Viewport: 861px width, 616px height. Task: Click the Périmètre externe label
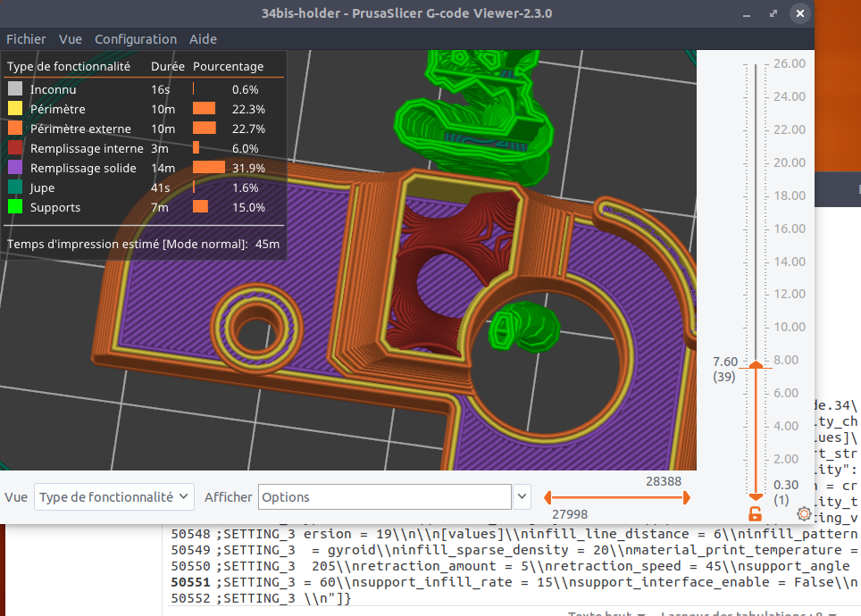coord(80,129)
